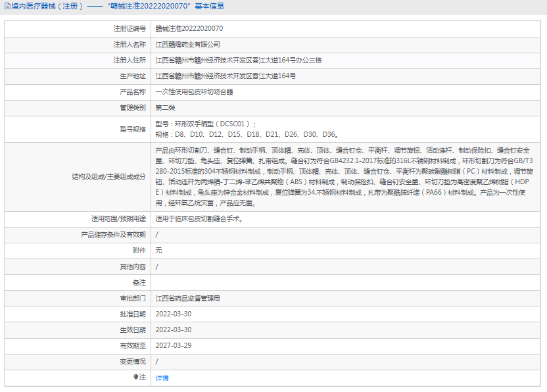Click the 结构及组成/主要组成成分 label
Screen dimensions: 547x392
coord(109,177)
